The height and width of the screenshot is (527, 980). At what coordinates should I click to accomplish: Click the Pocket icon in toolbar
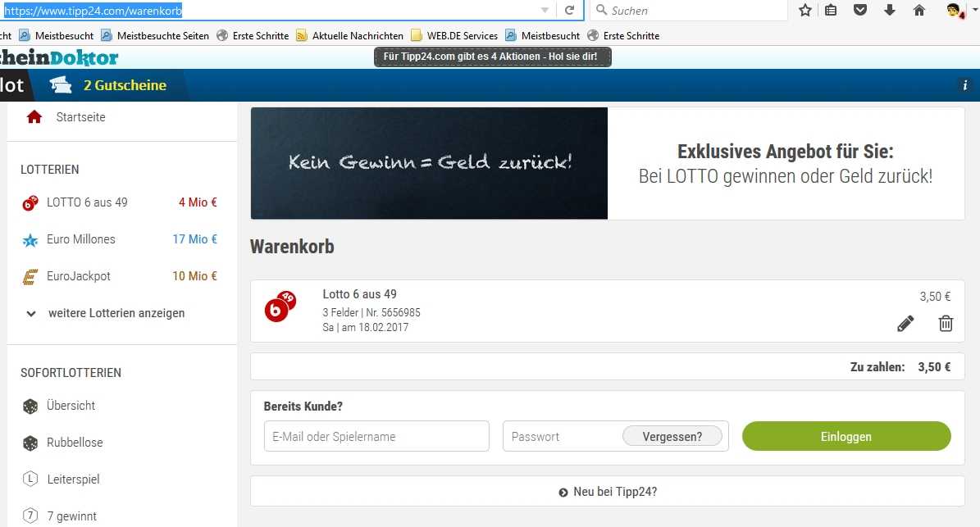pyautogui.click(x=860, y=10)
